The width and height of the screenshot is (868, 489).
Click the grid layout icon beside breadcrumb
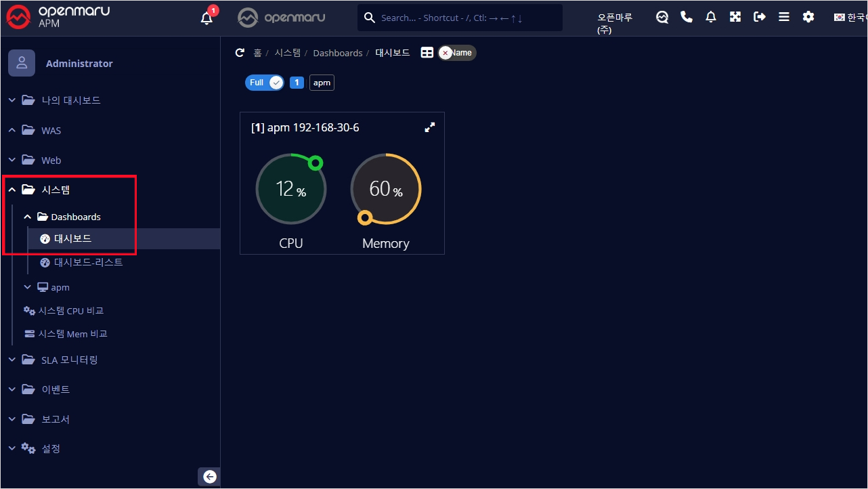tap(427, 53)
